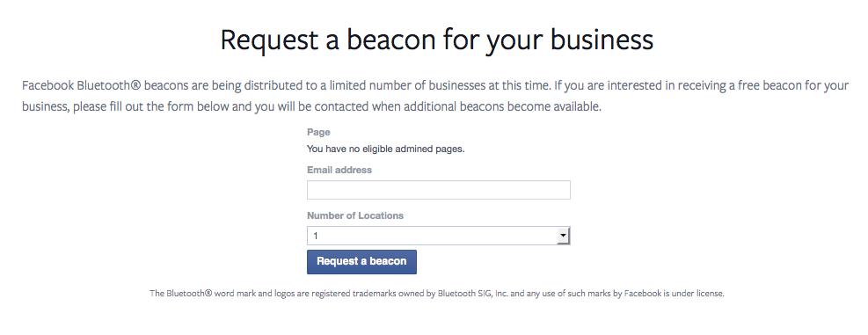The image size is (868, 335).
Task: Select the value 1 shown in locations combo box
Action: (316, 237)
